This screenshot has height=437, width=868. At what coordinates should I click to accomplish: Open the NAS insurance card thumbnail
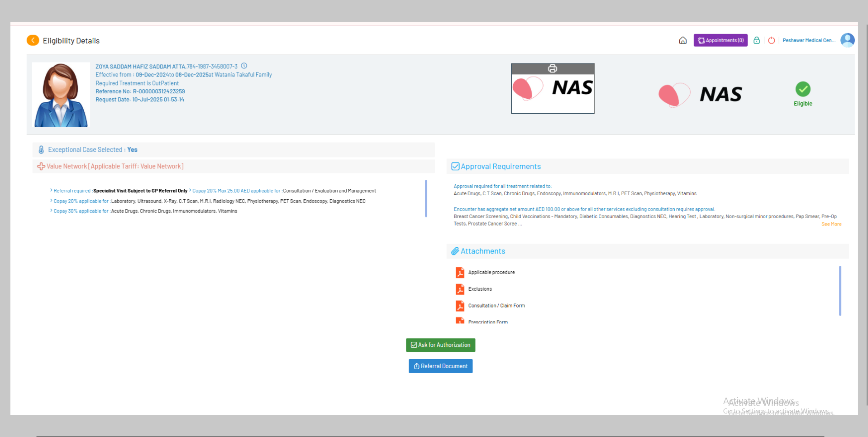click(x=553, y=89)
